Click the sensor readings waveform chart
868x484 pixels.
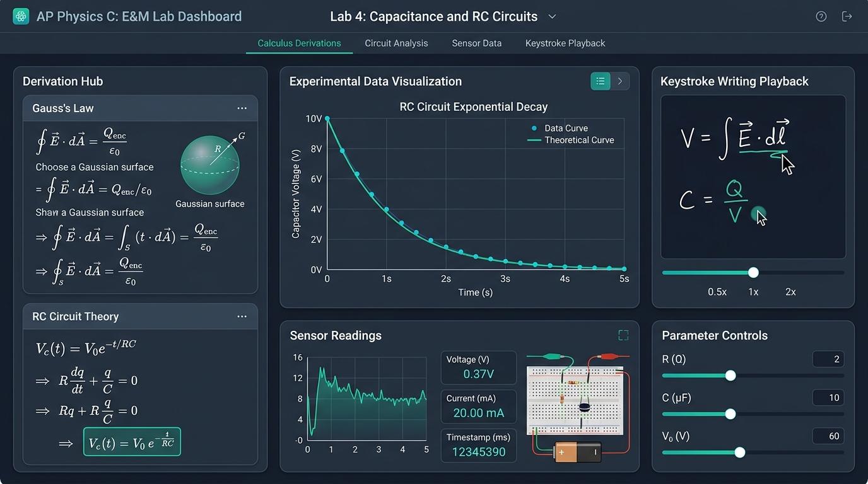(367, 399)
